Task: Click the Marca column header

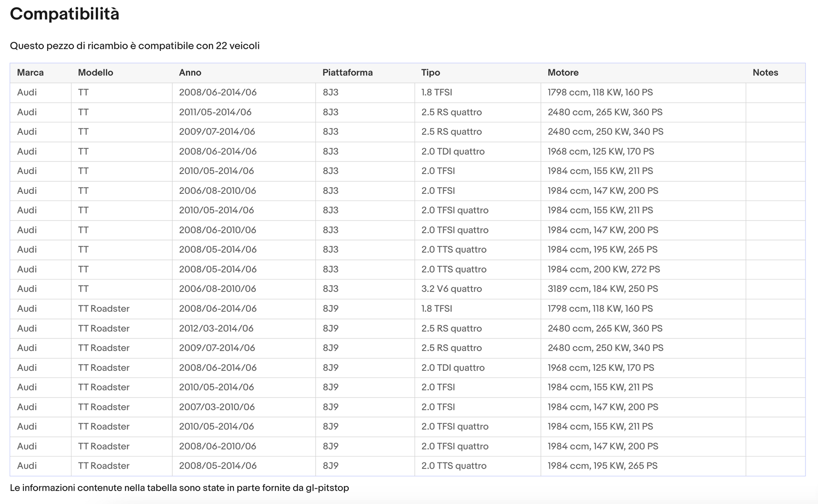Action: click(x=30, y=73)
